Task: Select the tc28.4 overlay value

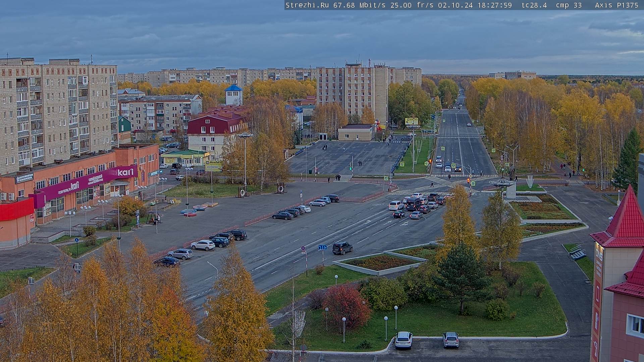Action: coord(534,5)
